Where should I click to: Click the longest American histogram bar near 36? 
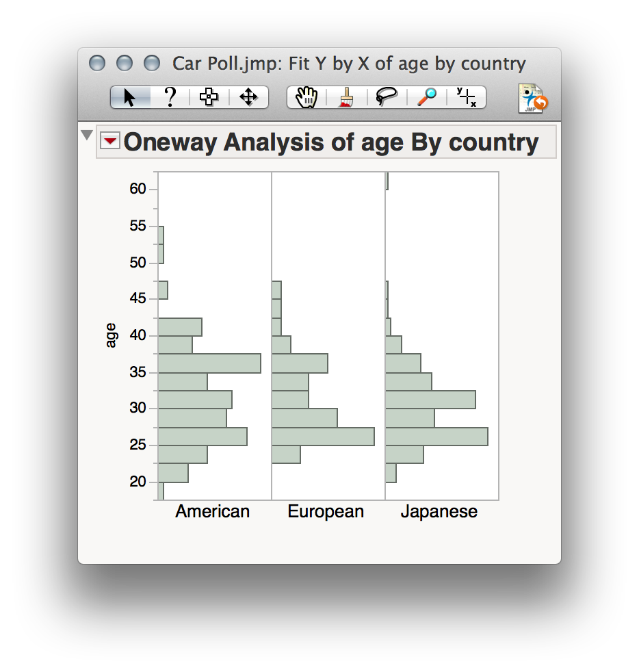pyautogui.click(x=209, y=363)
